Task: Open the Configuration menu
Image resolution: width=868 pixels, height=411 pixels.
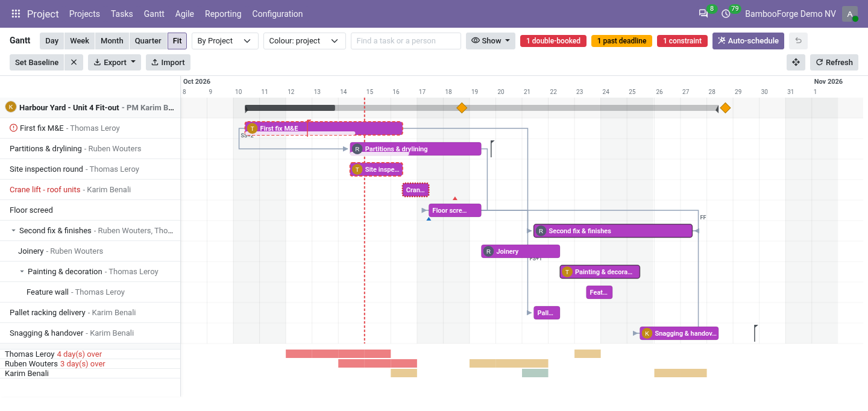Action: tap(277, 14)
